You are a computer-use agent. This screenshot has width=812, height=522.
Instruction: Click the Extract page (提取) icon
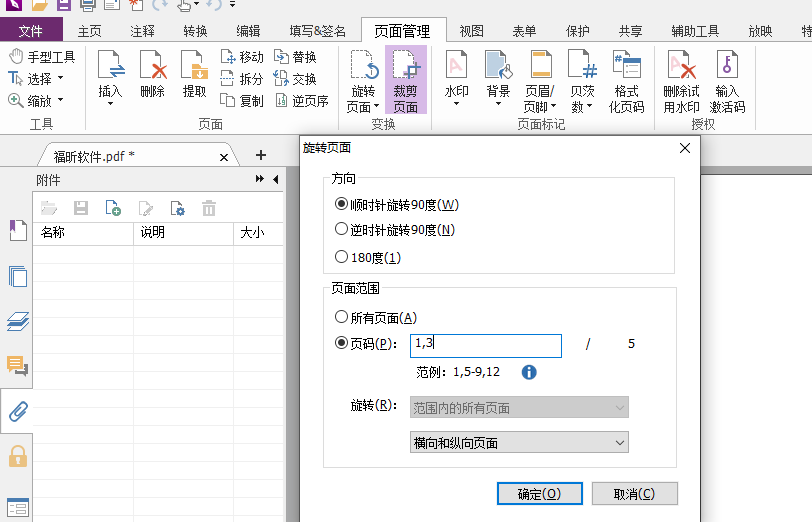click(194, 66)
